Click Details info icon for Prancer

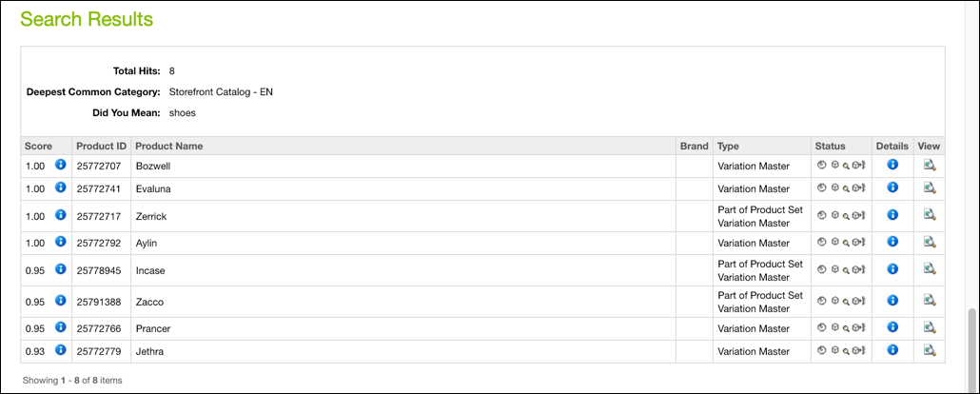point(892,327)
